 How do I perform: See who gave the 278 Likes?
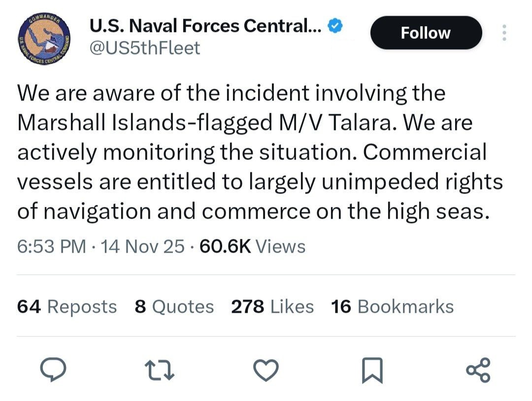coord(272,306)
